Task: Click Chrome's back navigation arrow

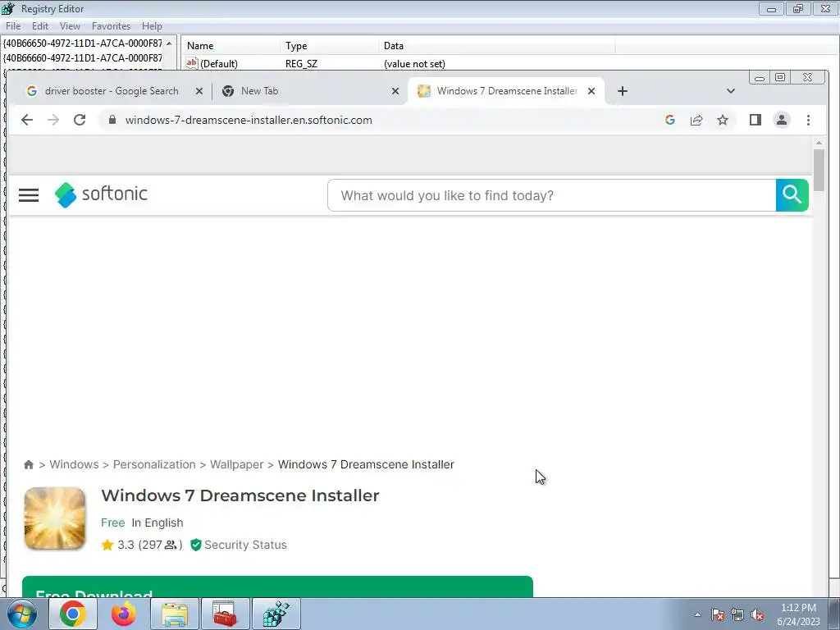Action: [x=27, y=120]
